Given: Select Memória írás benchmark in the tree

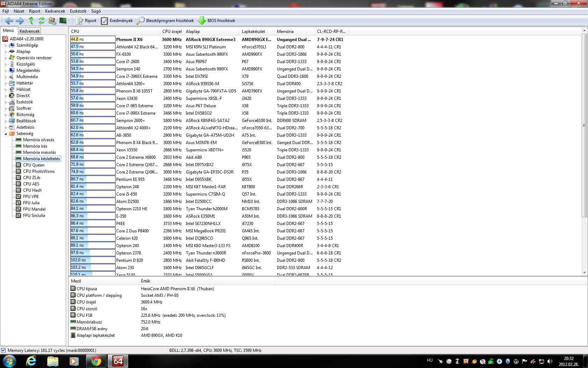Looking at the screenshot, I should [35, 146].
